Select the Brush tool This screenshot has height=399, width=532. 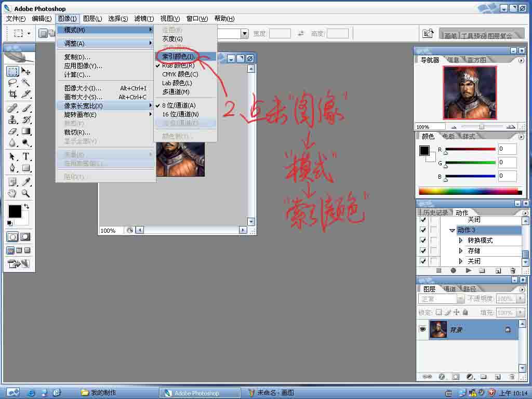pyautogui.click(x=26, y=108)
